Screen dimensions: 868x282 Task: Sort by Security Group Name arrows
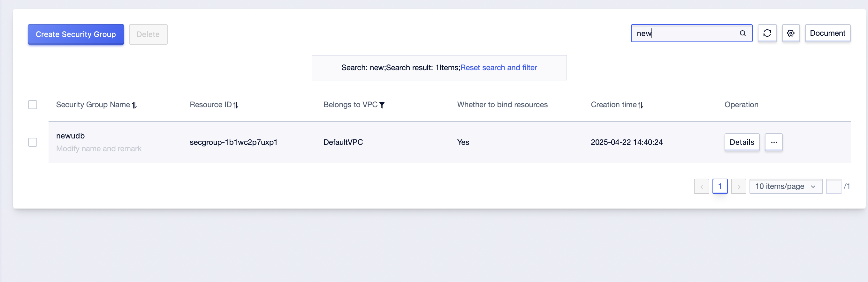[x=134, y=105]
